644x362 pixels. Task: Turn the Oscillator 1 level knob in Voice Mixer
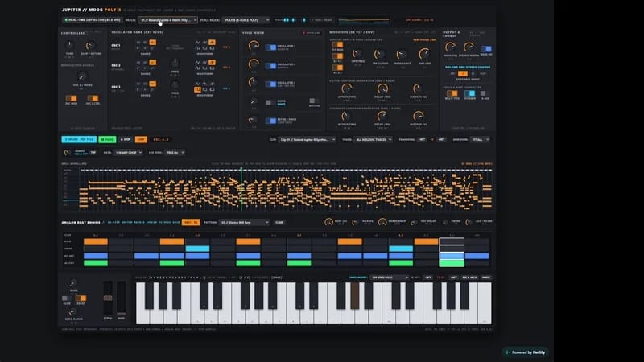[x=254, y=46]
